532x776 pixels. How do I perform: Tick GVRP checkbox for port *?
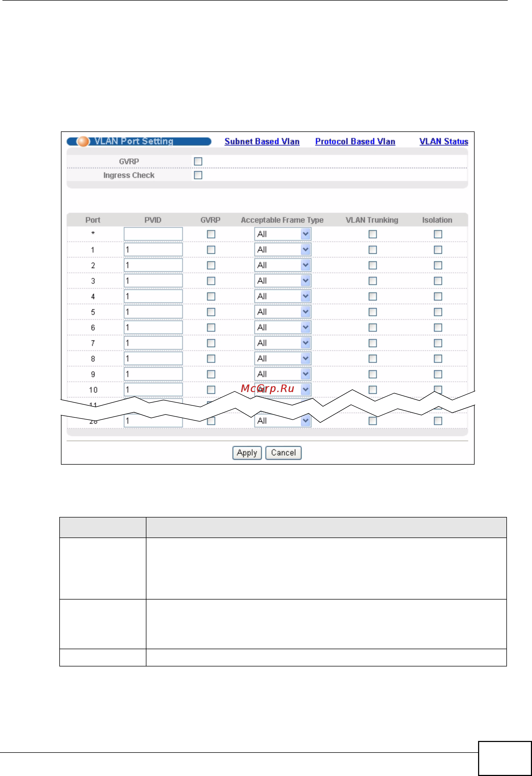tap(211, 234)
